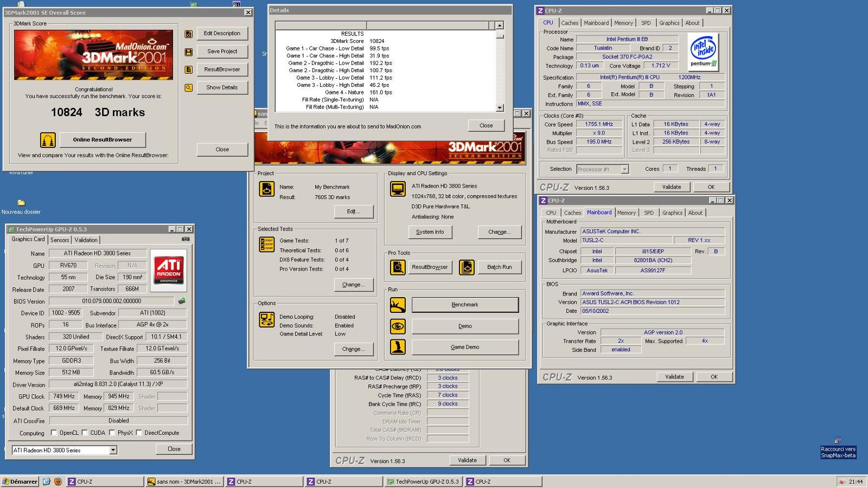The image size is (868, 488).
Task: Open Caches tab in top CPU-Z window
Action: coord(569,23)
